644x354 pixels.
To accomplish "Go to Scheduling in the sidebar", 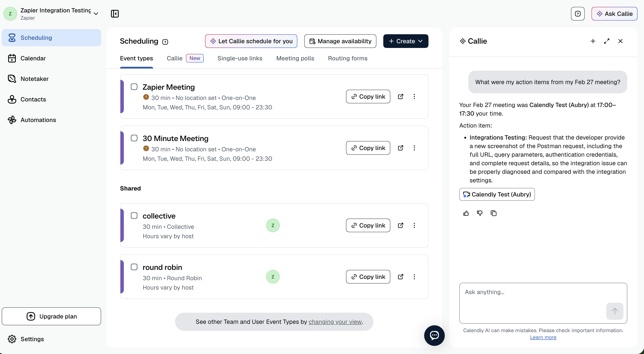I will (51, 38).
